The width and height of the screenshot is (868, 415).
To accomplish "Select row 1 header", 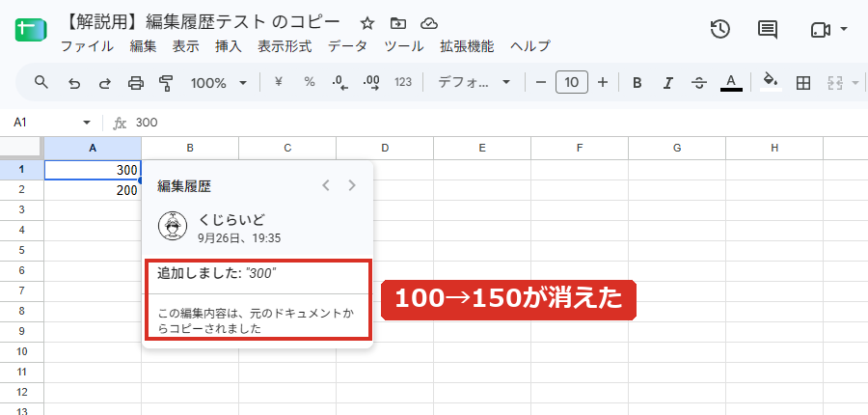I will click(21, 170).
